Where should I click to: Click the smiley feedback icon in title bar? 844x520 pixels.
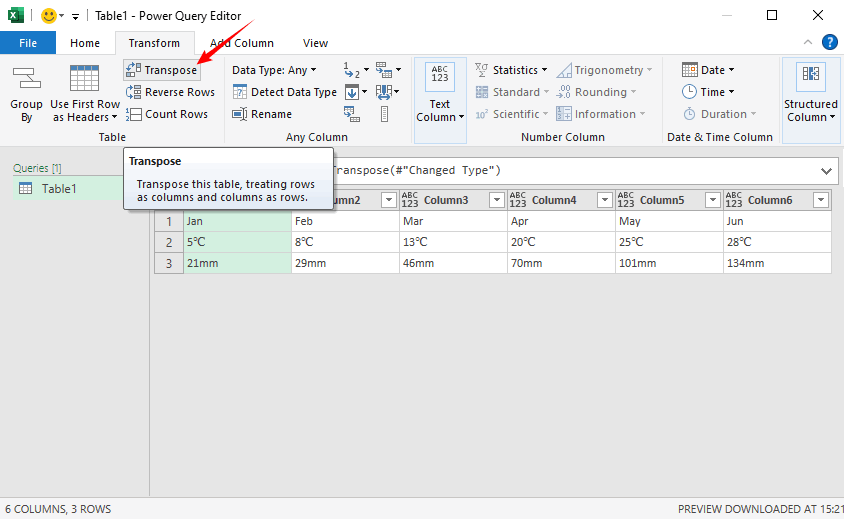pos(49,16)
